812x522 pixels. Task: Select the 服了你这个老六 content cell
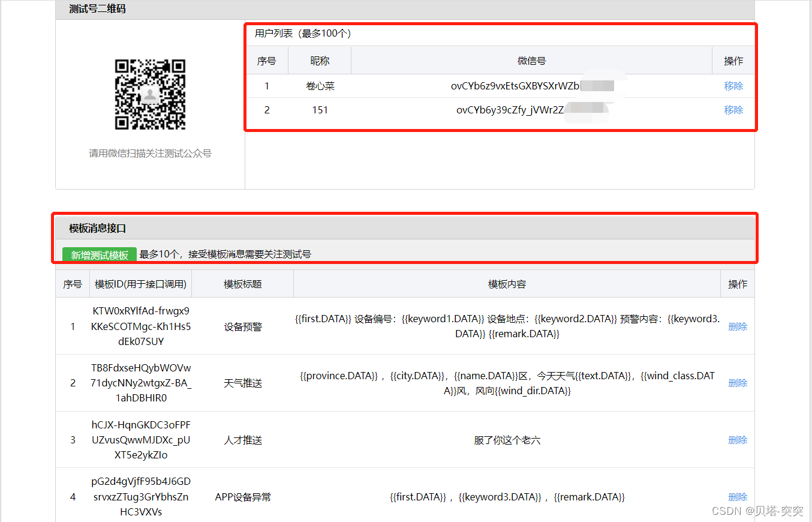[507, 440]
